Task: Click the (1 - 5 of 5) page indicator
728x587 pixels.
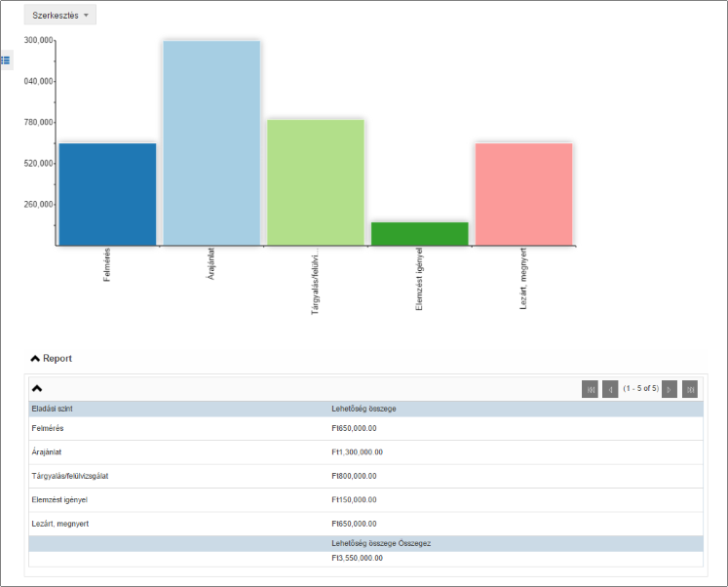Action: [x=640, y=389]
